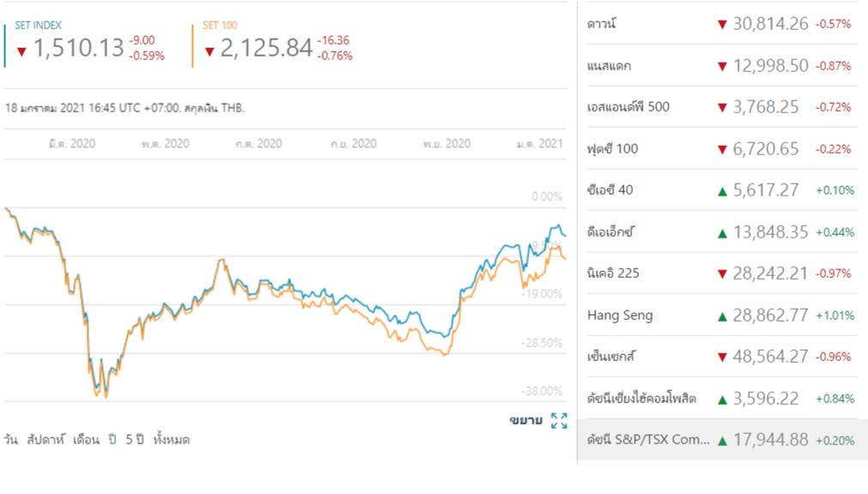Click green up arrow on S&P/TSX Composite row
The height and width of the screenshot is (494, 868).
point(721,441)
